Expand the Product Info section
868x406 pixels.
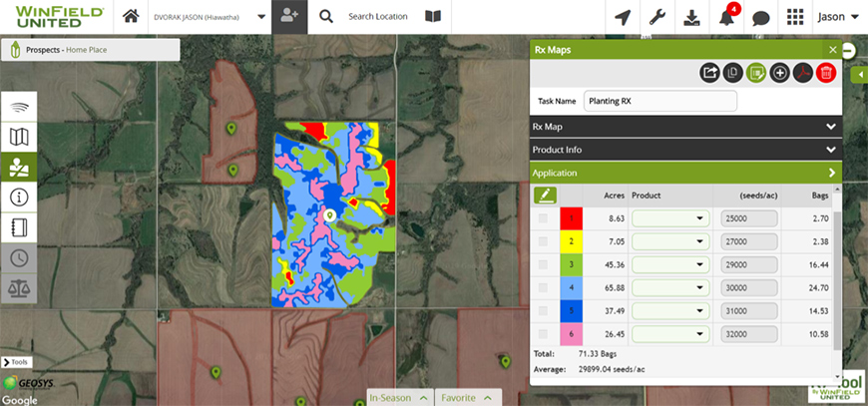pyautogui.click(x=830, y=150)
